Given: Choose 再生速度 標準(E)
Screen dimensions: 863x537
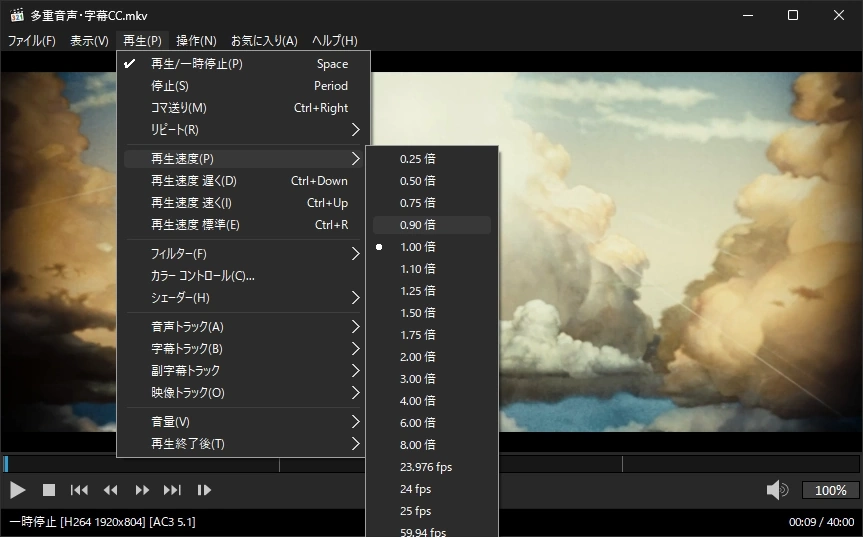Looking at the screenshot, I should (242, 224).
